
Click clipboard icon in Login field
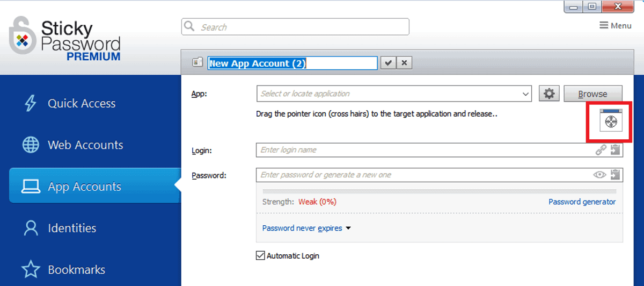tap(616, 150)
